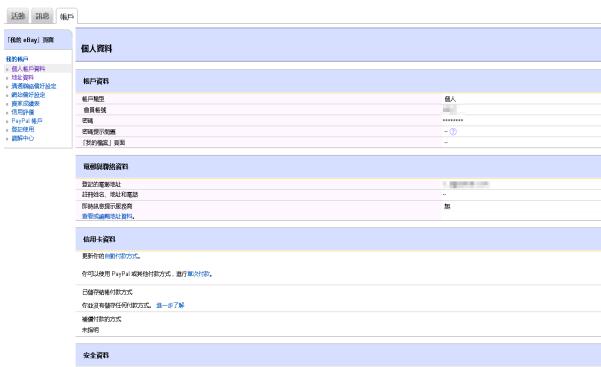Open the sidebar link below PayPal 帳戶
Viewport: 601px width, 367px height.
[23, 129]
